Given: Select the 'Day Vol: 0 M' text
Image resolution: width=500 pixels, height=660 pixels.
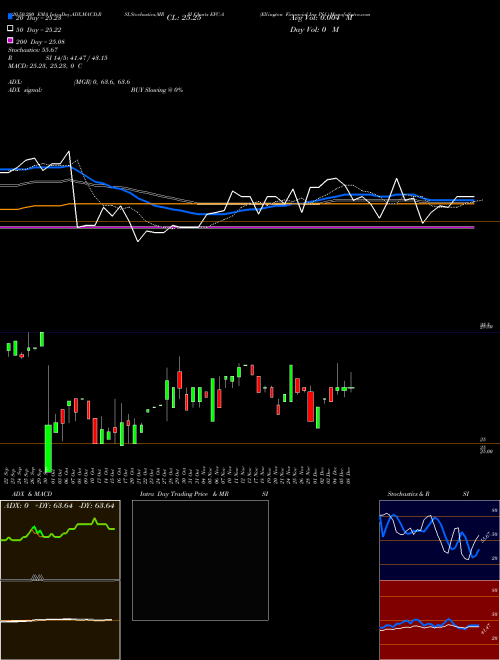Looking at the screenshot, I should 314,29.
